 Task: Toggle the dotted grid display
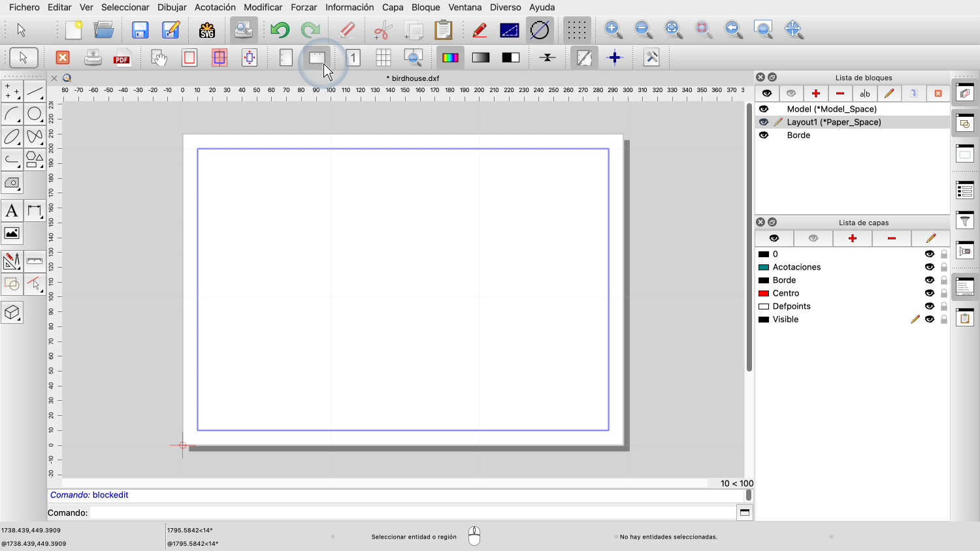pyautogui.click(x=576, y=30)
